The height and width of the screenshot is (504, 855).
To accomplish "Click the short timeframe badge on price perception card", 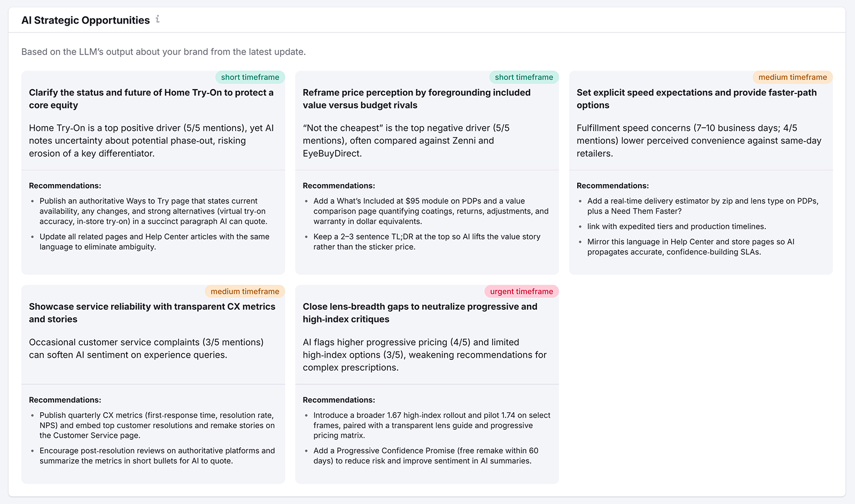I will (524, 77).
